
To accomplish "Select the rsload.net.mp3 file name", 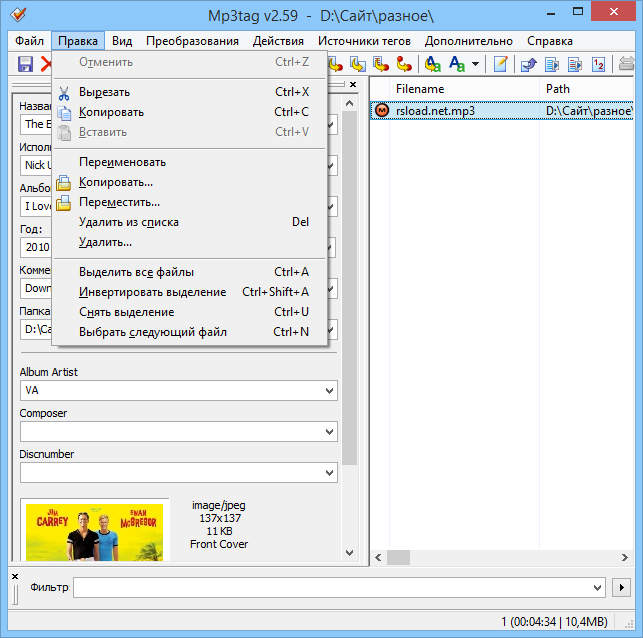I will 435,111.
